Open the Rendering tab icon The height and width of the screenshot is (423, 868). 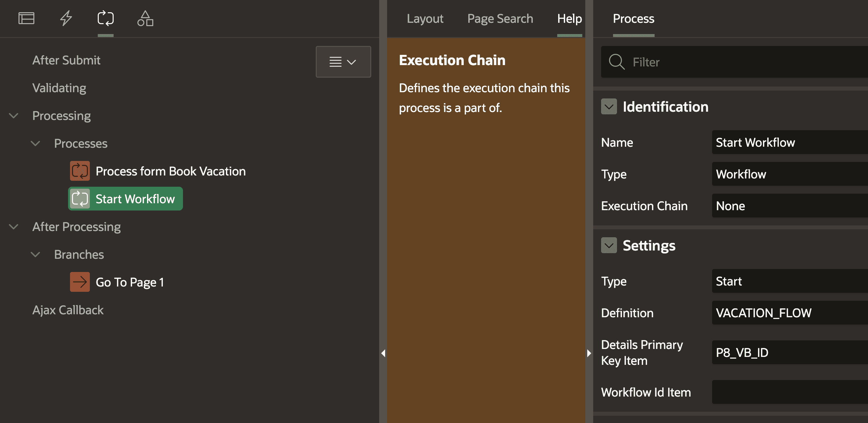(26, 18)
